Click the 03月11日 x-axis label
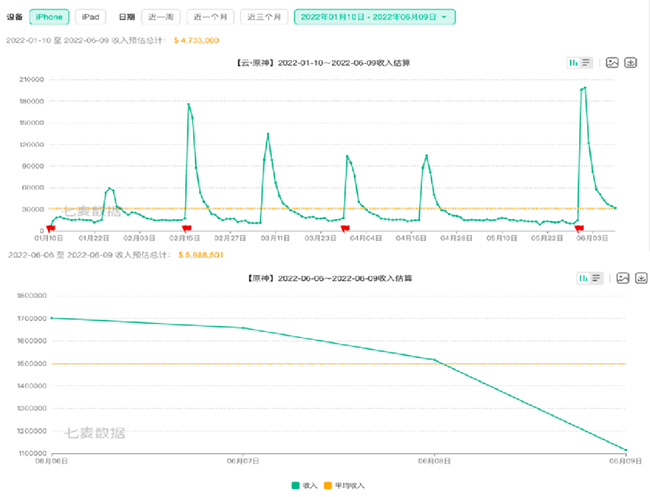This screenshot has width=650, height=497. click(275, 238)
